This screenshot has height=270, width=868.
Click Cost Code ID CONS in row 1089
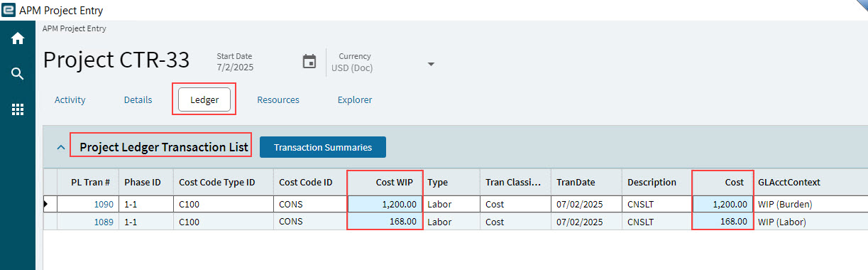coord(310,222)
